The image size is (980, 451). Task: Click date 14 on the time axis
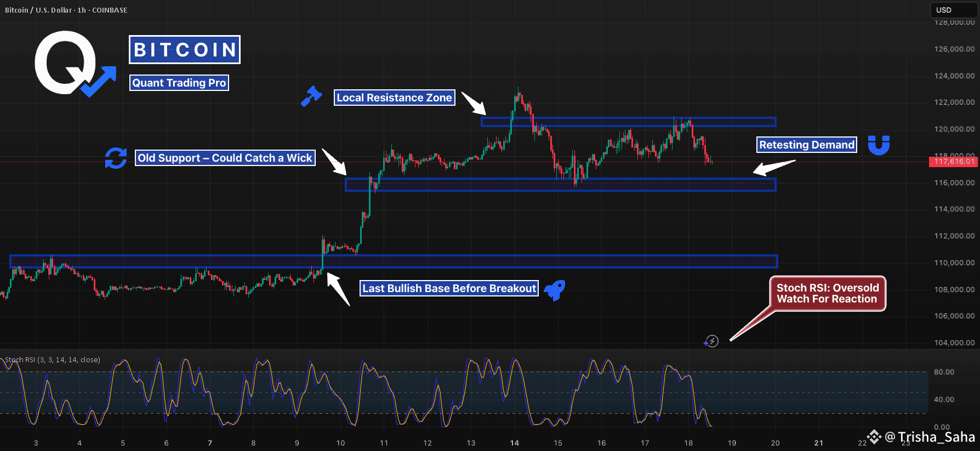[514, 443]
